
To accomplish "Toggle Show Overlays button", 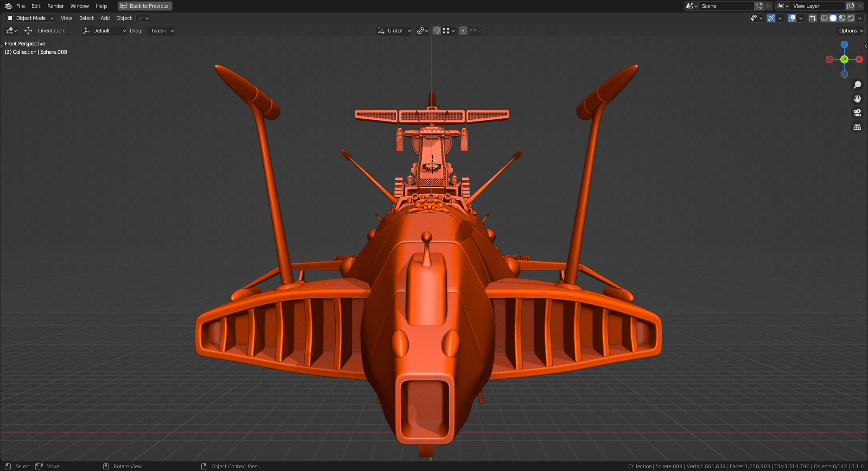I will (x=792, y=18).
